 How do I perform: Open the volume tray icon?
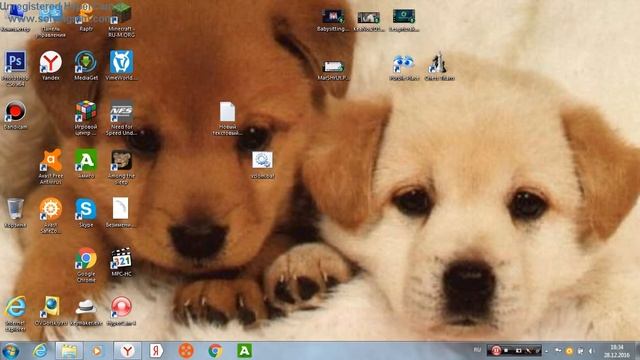[590, 351]
